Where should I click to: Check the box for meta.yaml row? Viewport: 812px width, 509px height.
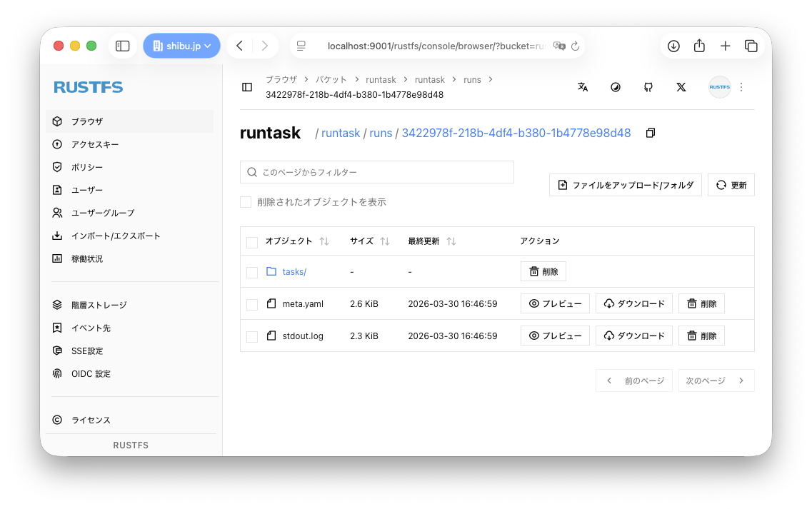pyautogui.click(x=252, y=304)
